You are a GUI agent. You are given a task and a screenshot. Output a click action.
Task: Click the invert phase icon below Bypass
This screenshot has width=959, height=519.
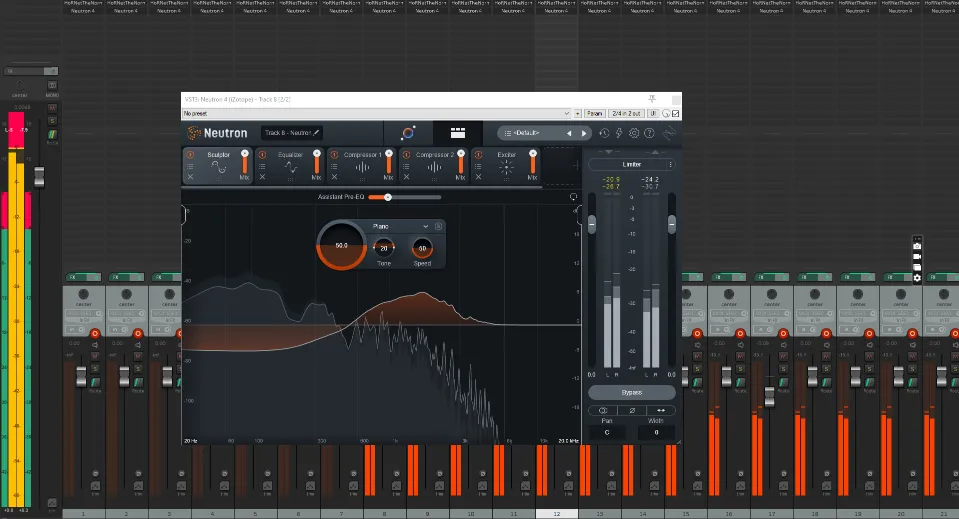pos(632,410)
